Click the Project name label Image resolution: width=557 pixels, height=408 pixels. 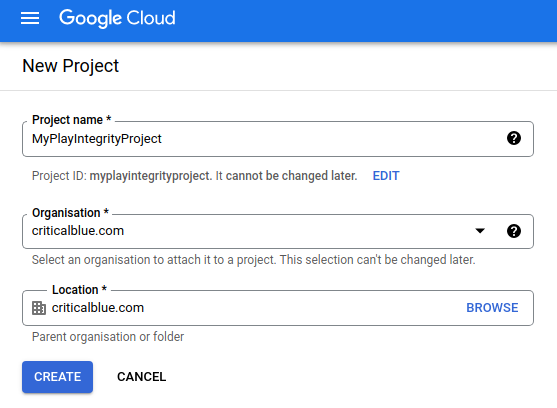pyautogui.click(x=71, y=120)
